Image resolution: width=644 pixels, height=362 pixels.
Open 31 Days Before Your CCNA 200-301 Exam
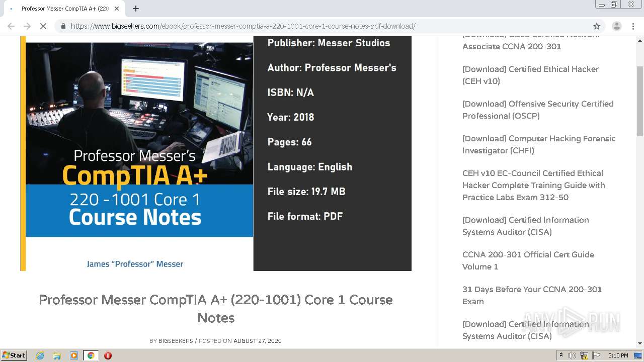(532, 295)
